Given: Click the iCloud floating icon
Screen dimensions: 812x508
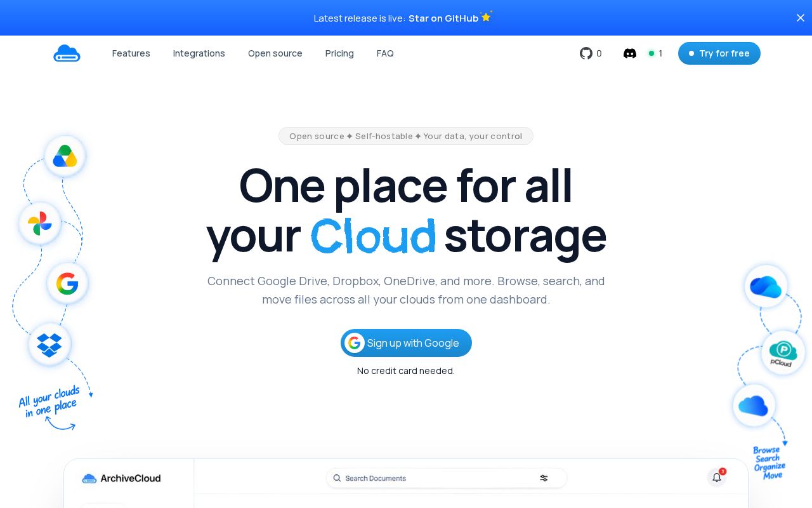Looking at the screenshot, I should tap(754, 405).
